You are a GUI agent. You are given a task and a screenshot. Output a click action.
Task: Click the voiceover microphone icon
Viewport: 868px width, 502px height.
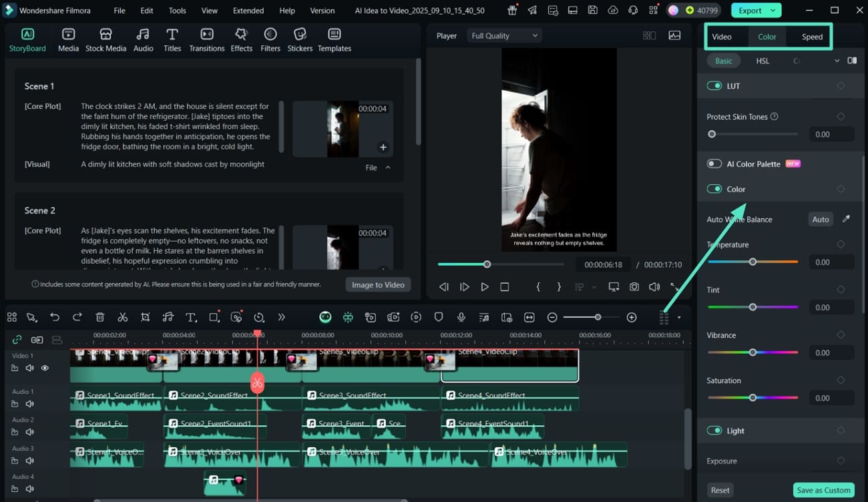pyautogui.click(x=461, y=317)
